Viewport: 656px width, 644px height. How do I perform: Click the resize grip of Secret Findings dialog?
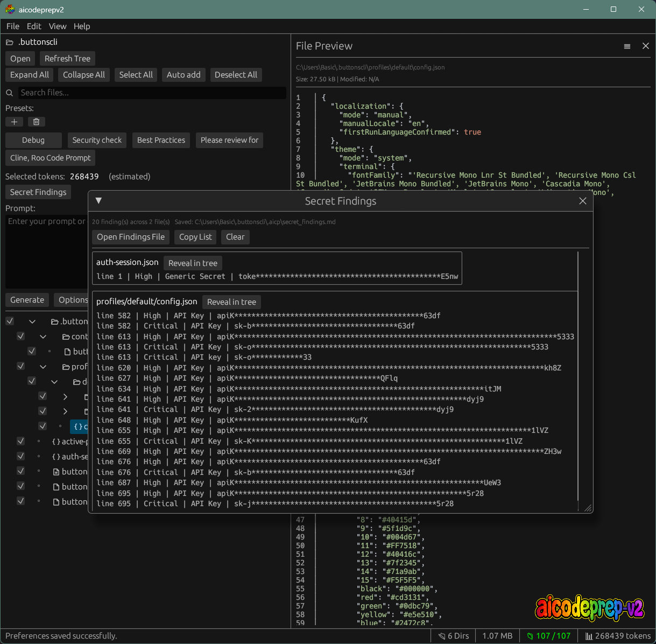point(588,508)
